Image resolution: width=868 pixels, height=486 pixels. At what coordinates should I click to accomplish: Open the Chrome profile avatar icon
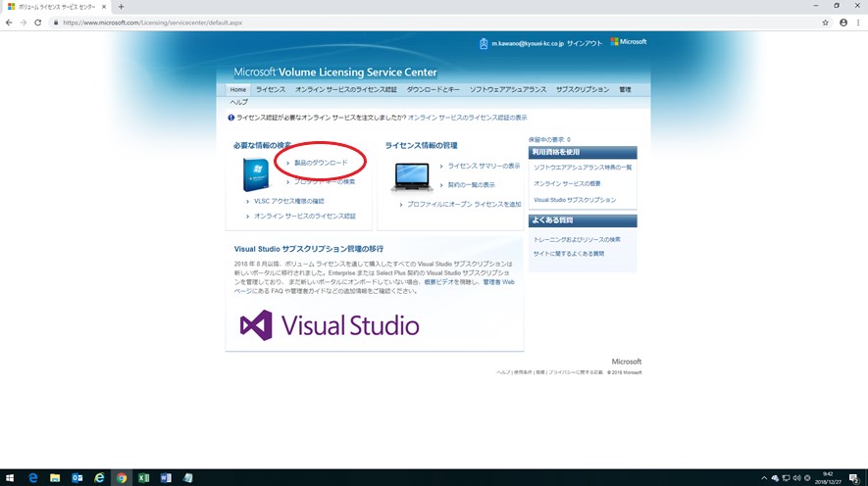pos(843,23)
